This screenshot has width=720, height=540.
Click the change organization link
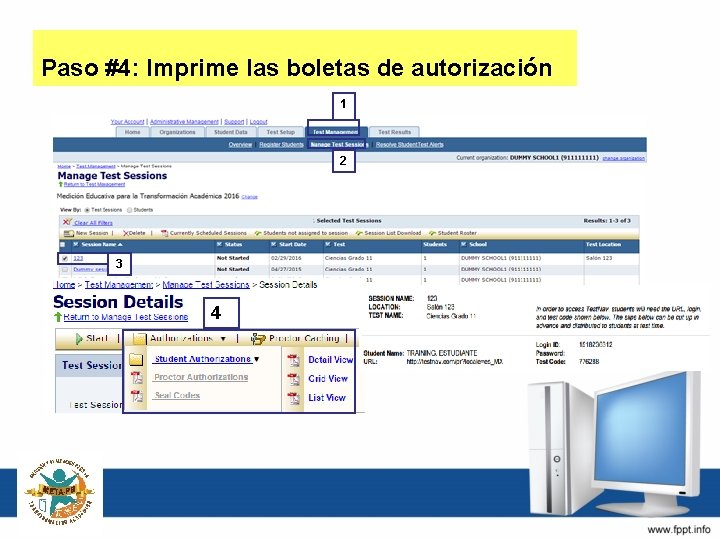pyautogui.click(x=624, y=158)
